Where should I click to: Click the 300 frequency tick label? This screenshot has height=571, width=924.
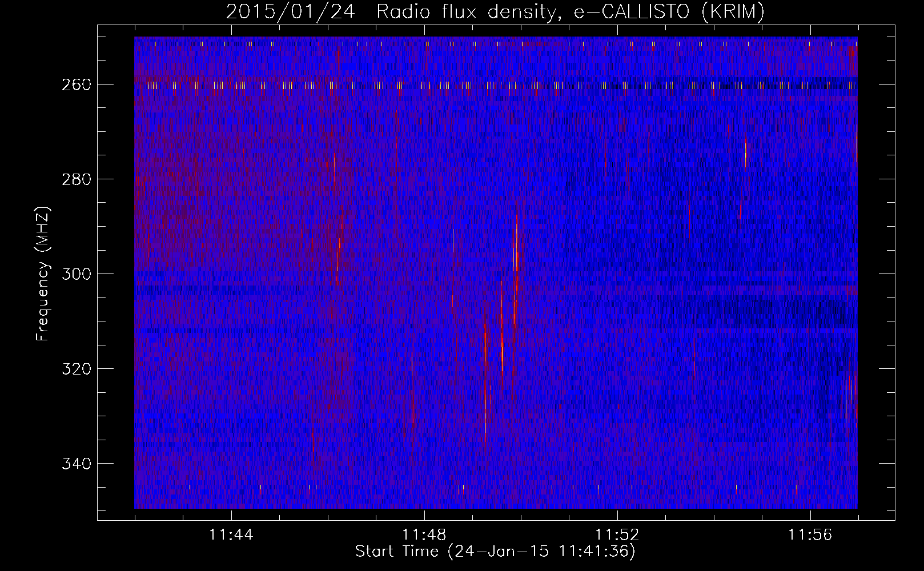pos(76,274)
